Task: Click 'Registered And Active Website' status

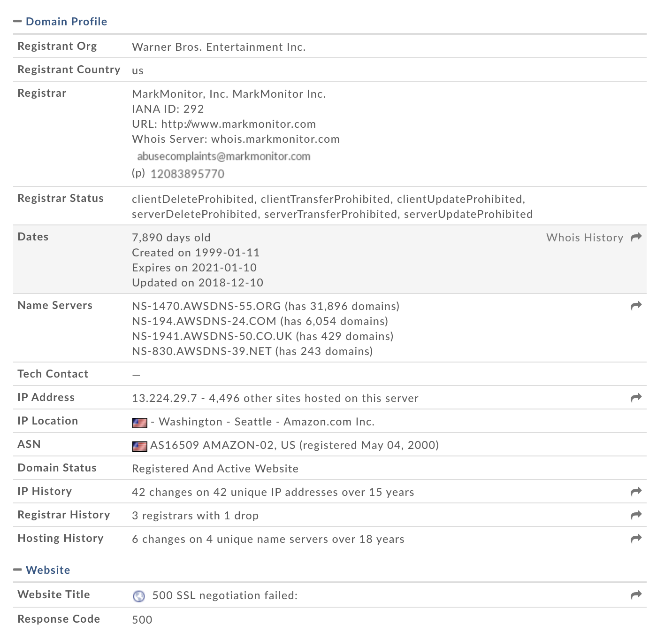Action: pos(215,469)
